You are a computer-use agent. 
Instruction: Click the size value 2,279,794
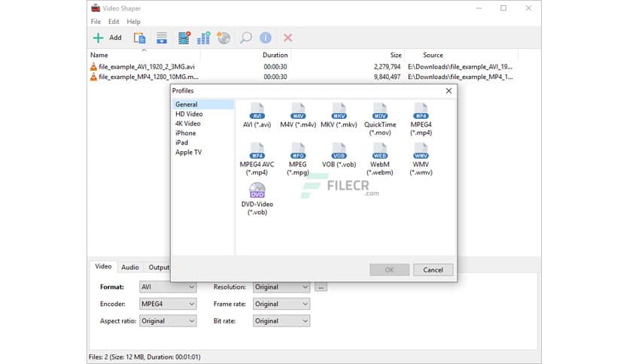387,66
